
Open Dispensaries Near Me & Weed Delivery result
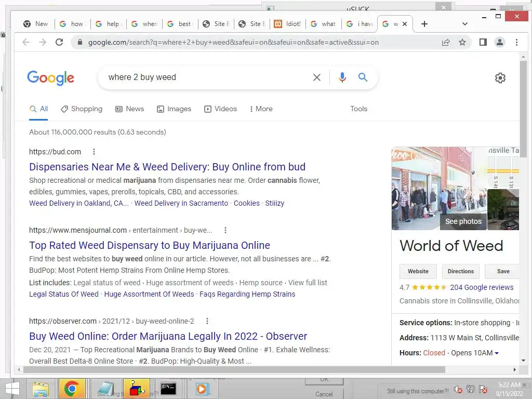click(x=167, y=167)
